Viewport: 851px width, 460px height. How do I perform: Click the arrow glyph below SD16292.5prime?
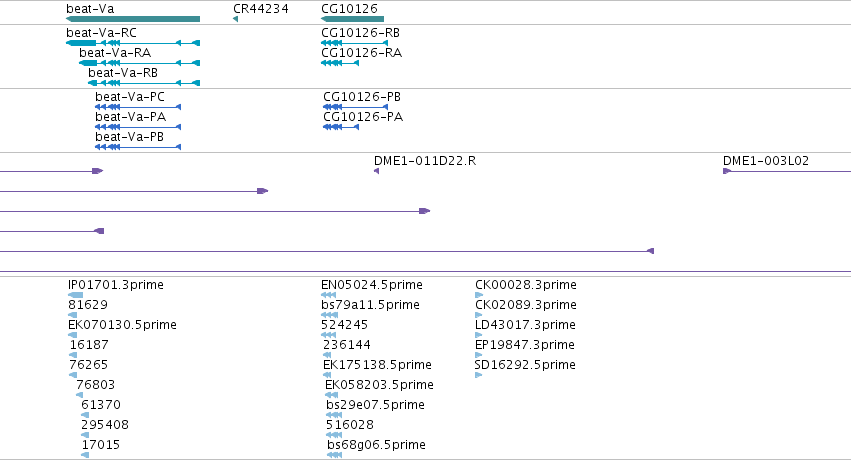479,375
